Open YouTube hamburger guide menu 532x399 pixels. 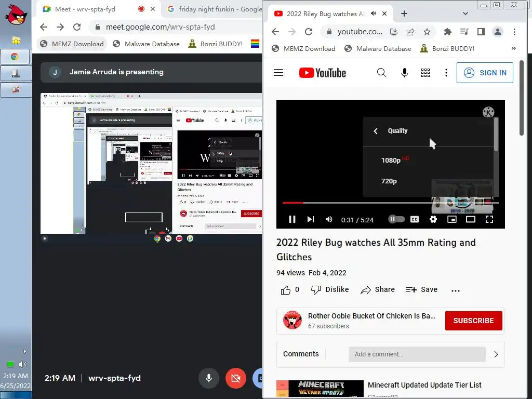point(278,73)
